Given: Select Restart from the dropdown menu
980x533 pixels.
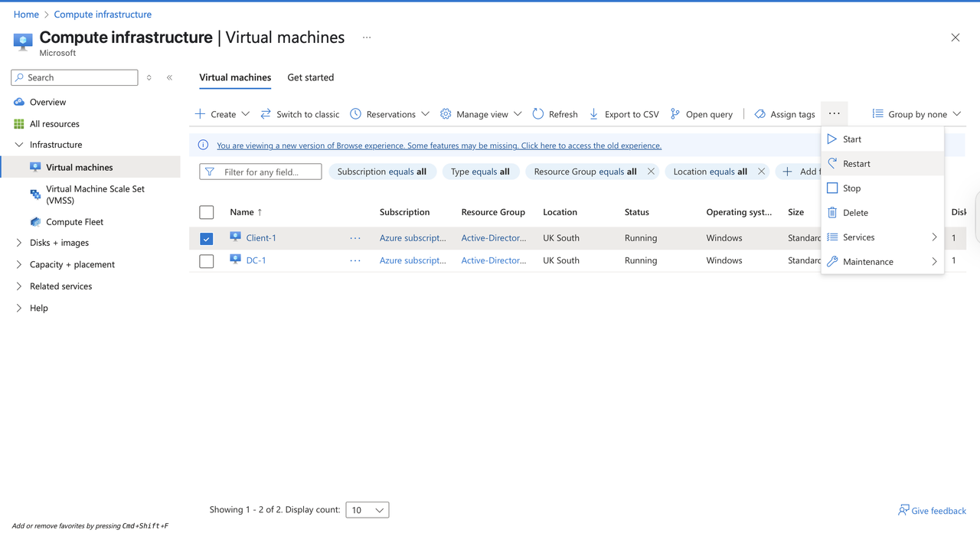Looking at the screenshot, I should (x=883, y=164).
